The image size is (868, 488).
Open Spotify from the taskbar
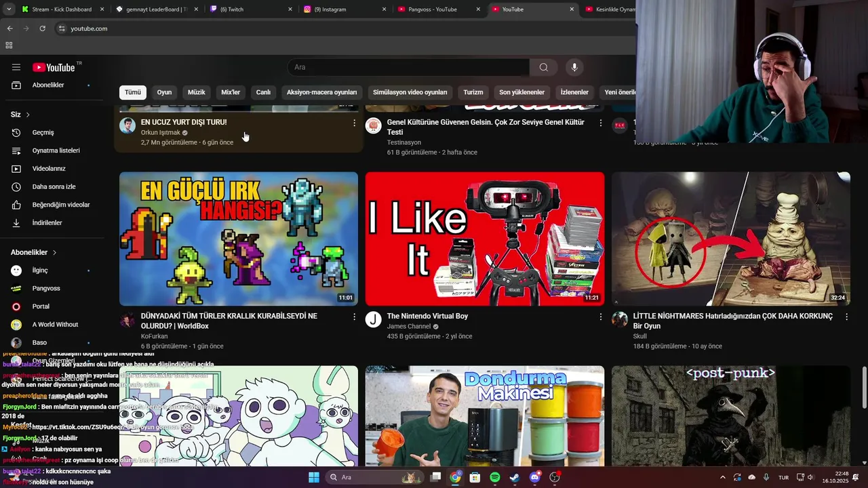coord(495,477)
